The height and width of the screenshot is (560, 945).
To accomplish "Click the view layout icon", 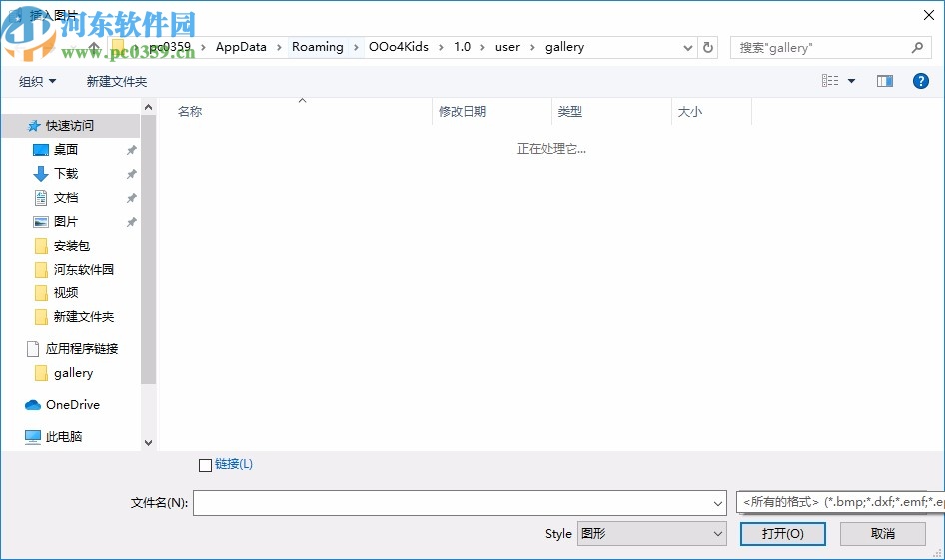I will pos(830,81).
